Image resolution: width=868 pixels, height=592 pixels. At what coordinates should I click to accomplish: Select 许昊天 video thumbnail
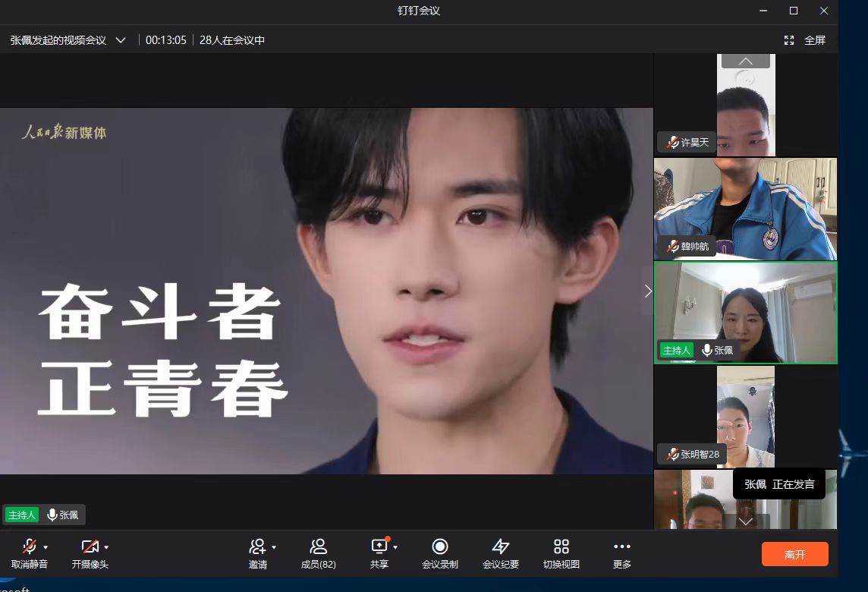[x=745, y=105]
